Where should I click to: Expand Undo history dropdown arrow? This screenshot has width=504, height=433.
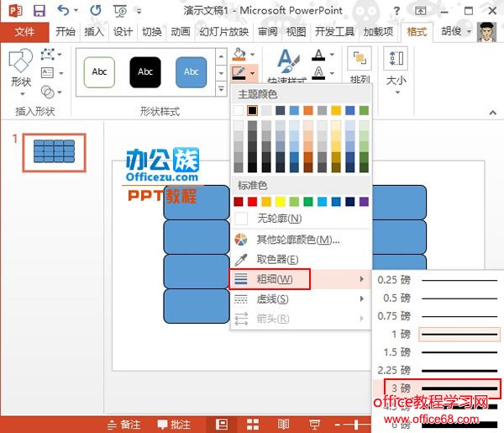tap(76, 11)
